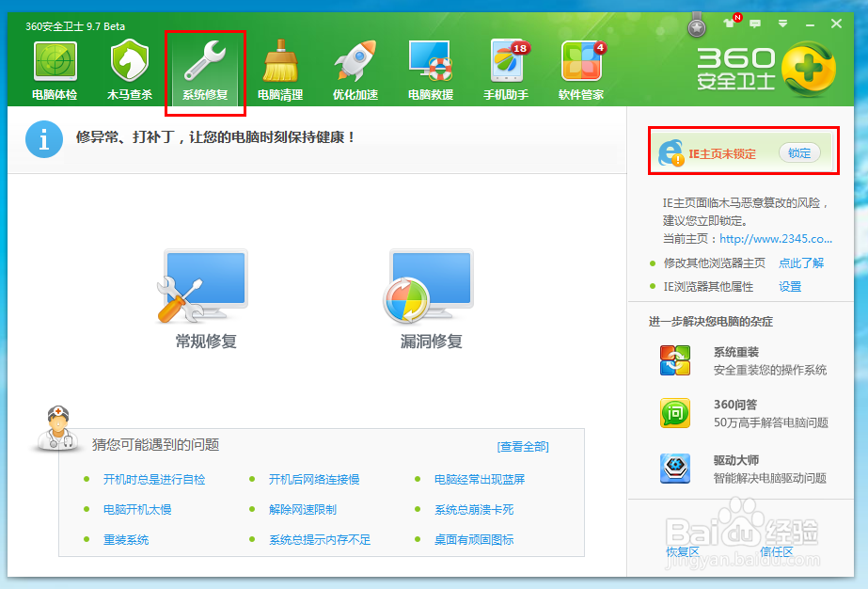Open 恢复区 link
This screenshot has width=868, height=589.
click(x=683, y=552)
